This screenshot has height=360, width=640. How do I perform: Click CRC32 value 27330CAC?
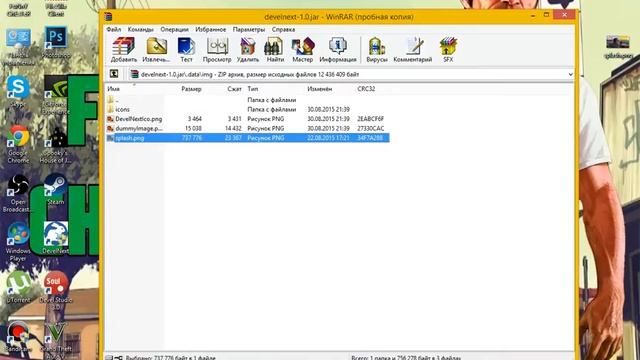tap(370, 128)
